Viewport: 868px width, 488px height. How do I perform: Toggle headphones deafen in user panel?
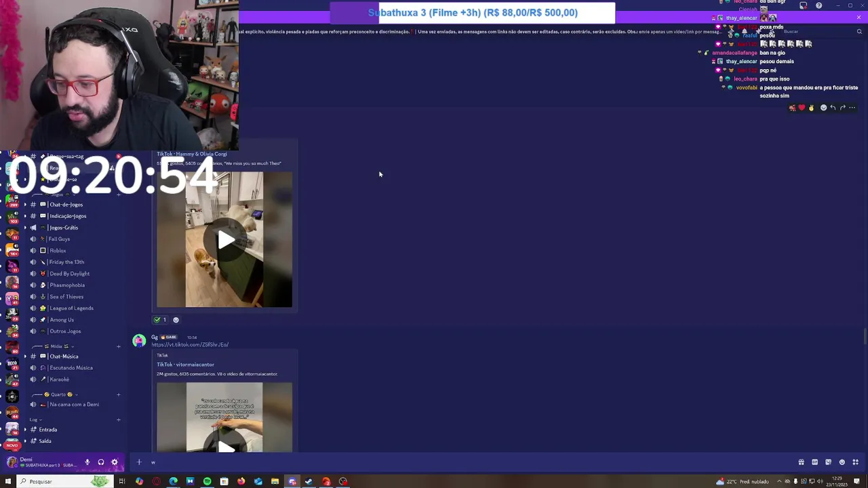point(101,462)
